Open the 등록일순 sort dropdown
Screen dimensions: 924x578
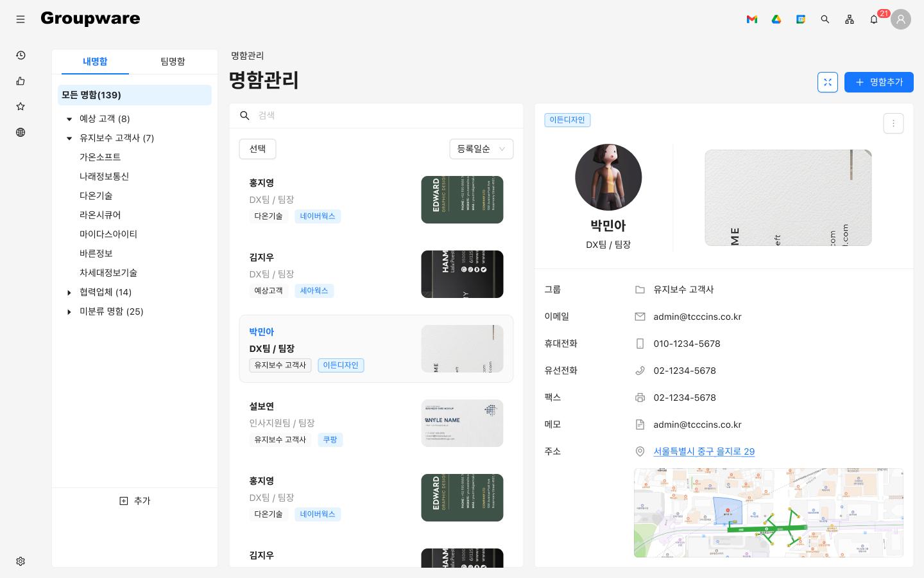(481, 149)
